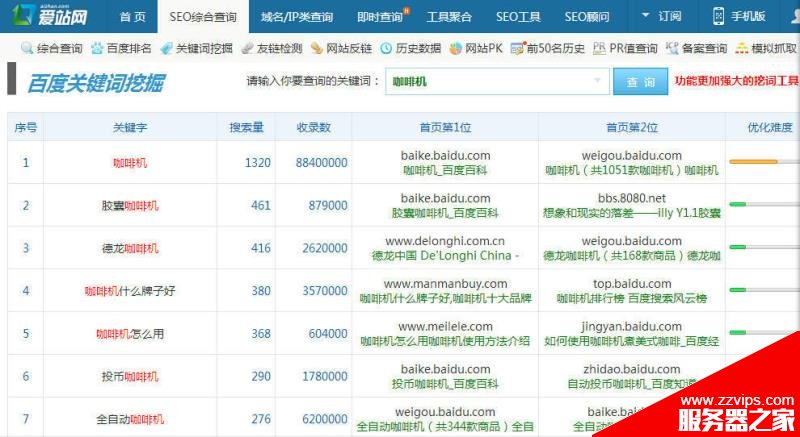800x437 pixels.
Task: Click the 查询 search button
Action: tap(640, 82)
